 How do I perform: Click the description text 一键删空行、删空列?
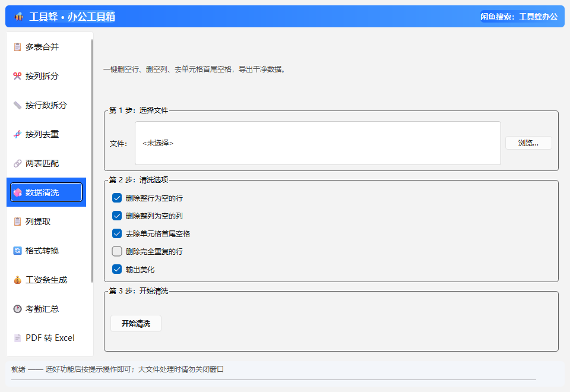(x=195, y=69)
